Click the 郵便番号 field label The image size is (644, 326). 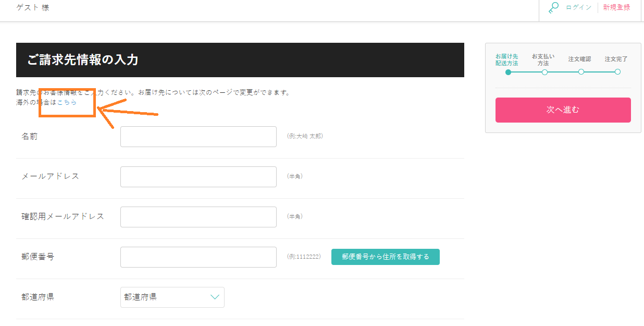(x=38, y=257)
